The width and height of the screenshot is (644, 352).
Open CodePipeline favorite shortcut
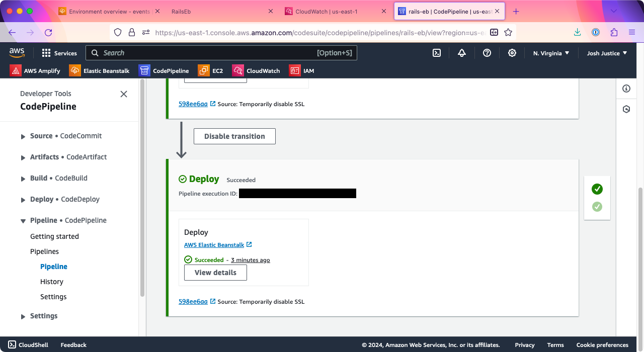click(x=164, y=71)
